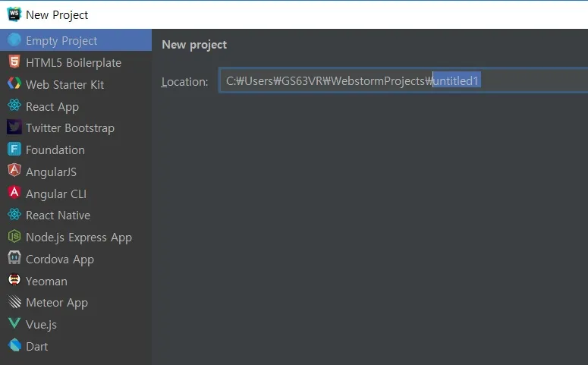Click the Cordova App robot icon
This screenshot has height=365, width=588.
pyautogui.click(x=14, y=258)
